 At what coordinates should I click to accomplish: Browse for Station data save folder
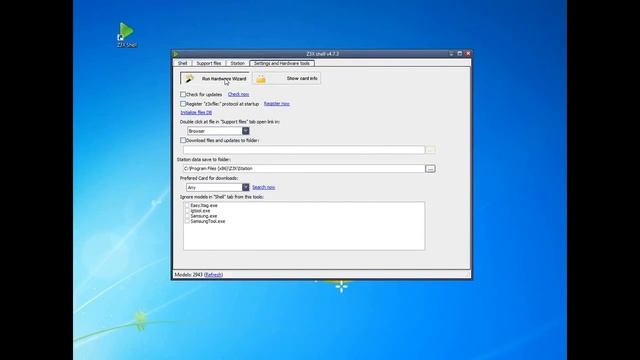[x=430, y=169]
